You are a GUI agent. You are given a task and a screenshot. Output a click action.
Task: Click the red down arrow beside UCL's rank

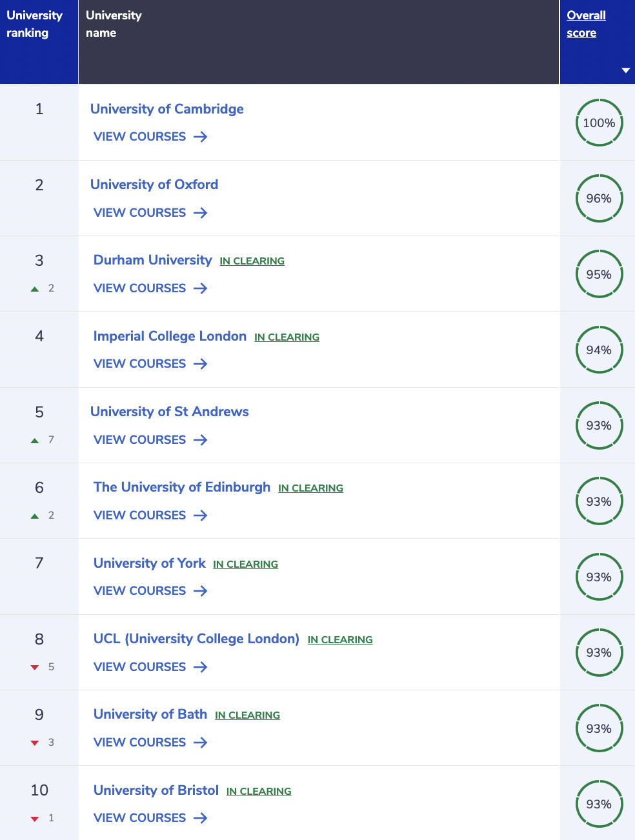pyautogui.click(x=35, y=668)
